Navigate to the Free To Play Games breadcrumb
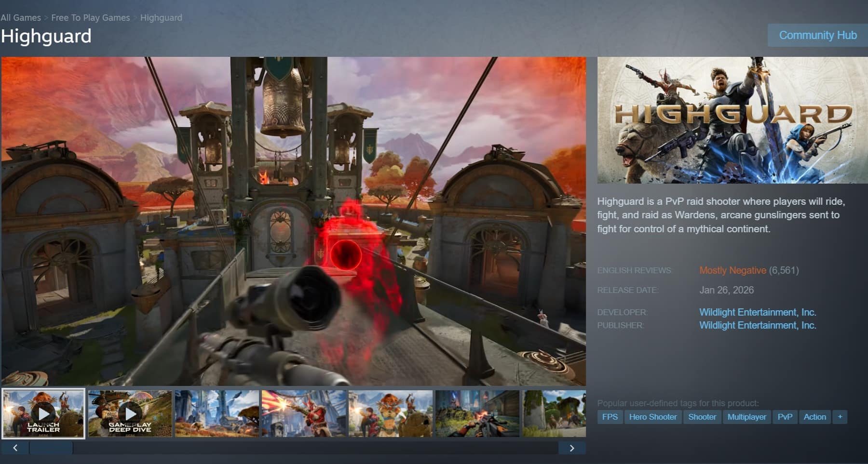 coord(90,17)
